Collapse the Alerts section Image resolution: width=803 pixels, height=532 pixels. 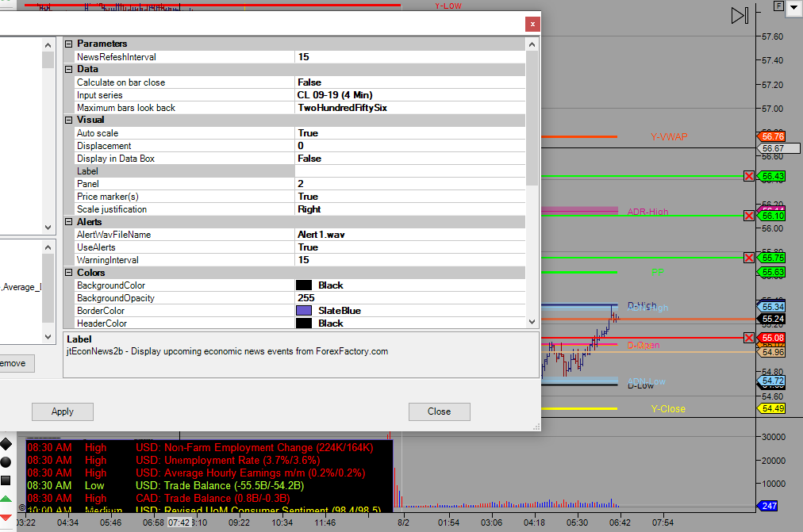[x=68, y=222]
